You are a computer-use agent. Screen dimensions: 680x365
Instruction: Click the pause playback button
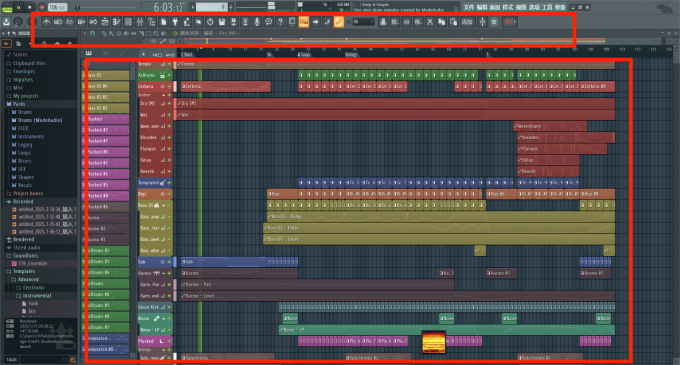(x=19, y=7)
